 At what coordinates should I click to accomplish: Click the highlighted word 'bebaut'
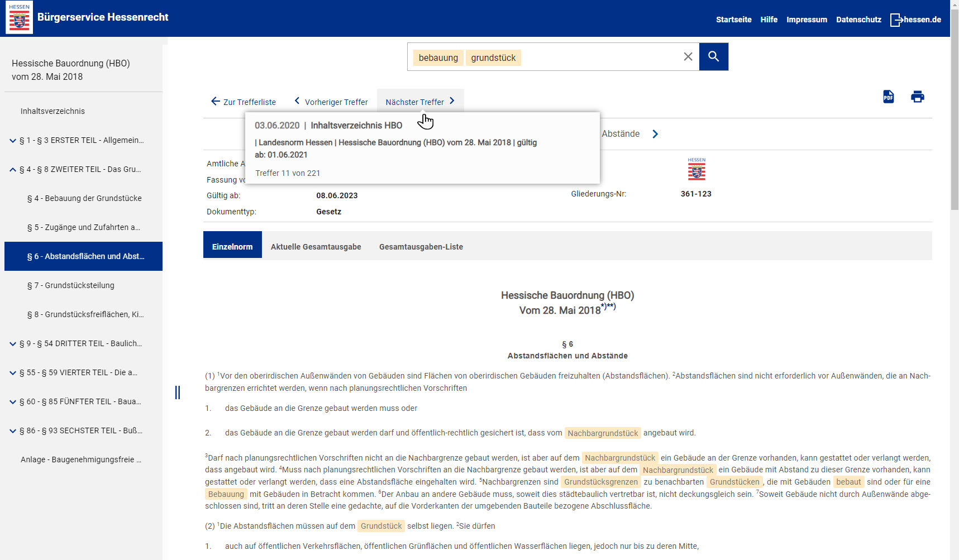[848, 482]
